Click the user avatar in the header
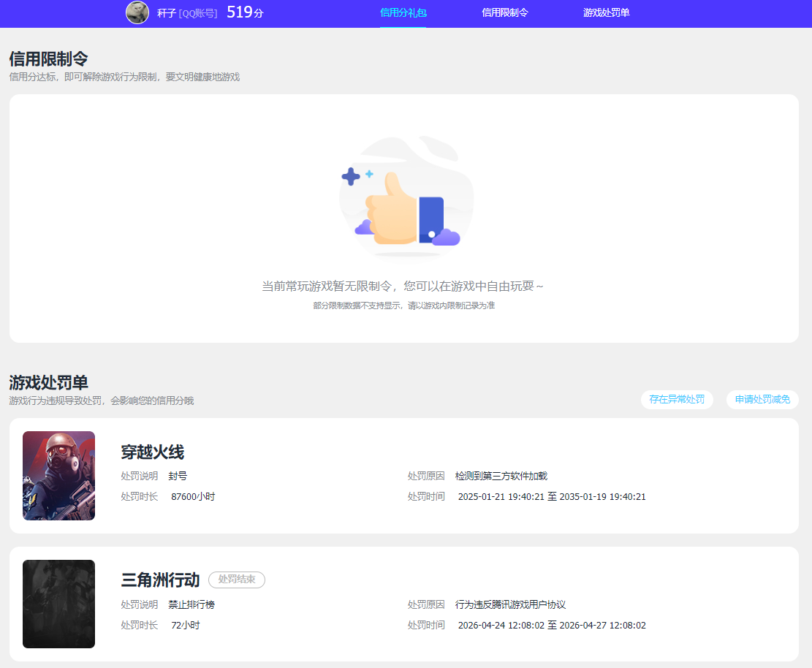The width and height of the screenshot is (812, 668). pos(137,12)
